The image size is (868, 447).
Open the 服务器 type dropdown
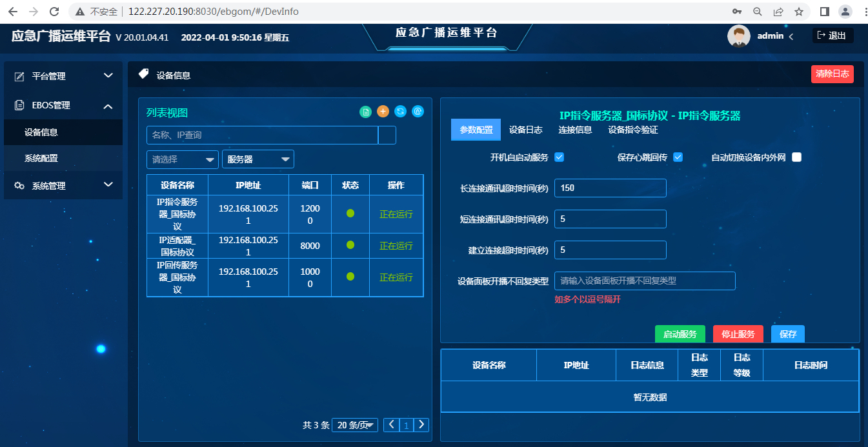tap(257, 159)
